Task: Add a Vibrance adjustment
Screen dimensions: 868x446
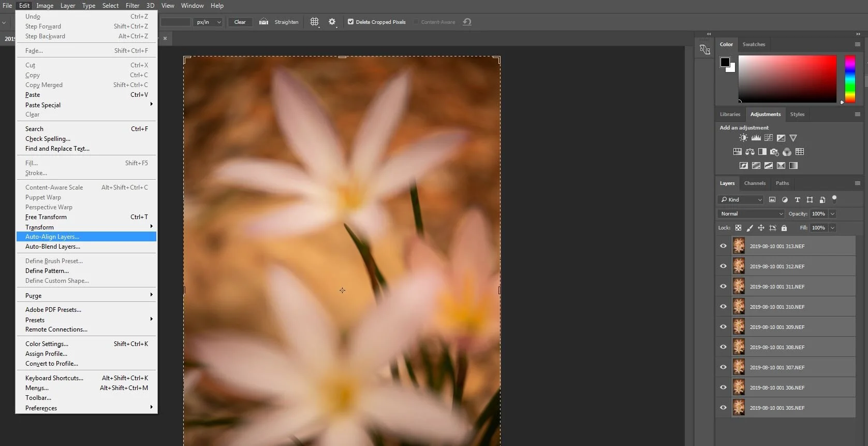Action: coord(793,138)
